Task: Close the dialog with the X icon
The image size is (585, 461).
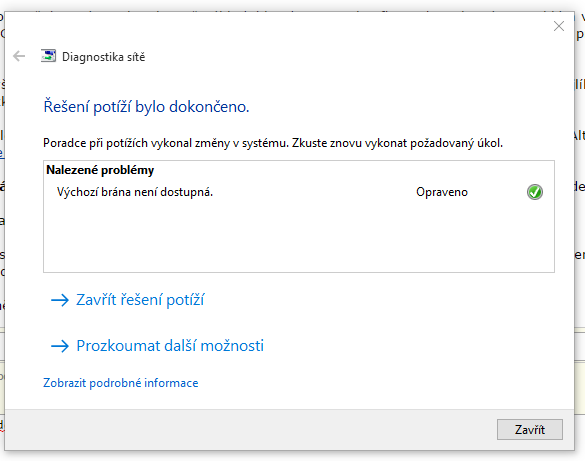Action: (x=559, y=26)
